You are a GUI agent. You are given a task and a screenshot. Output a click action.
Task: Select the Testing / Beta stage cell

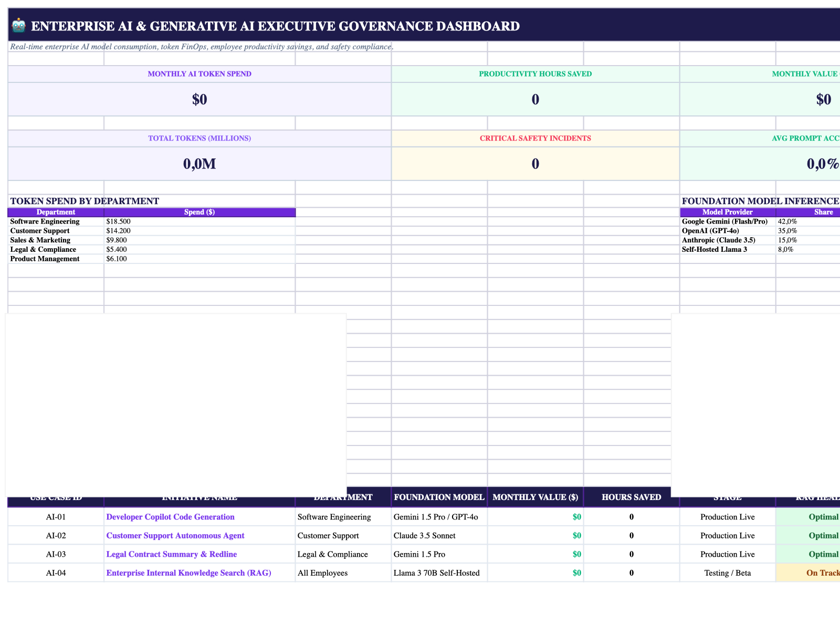[727, 573]
